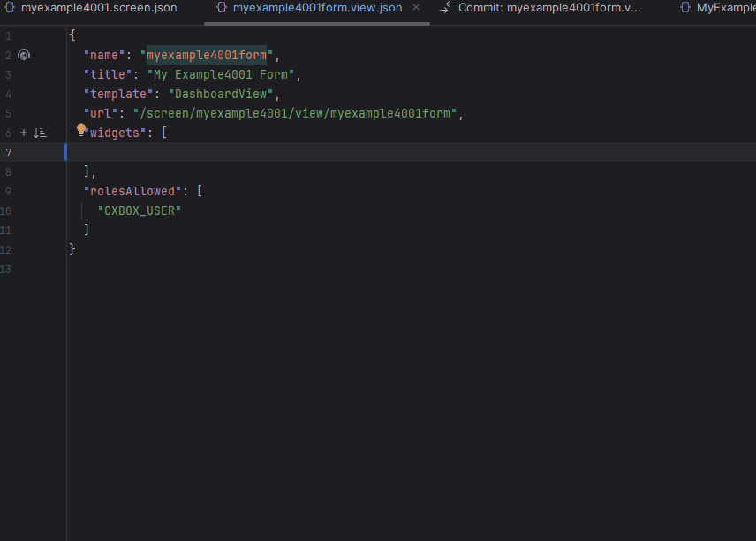Click the MyExample tab file icon

coord(685,8)
